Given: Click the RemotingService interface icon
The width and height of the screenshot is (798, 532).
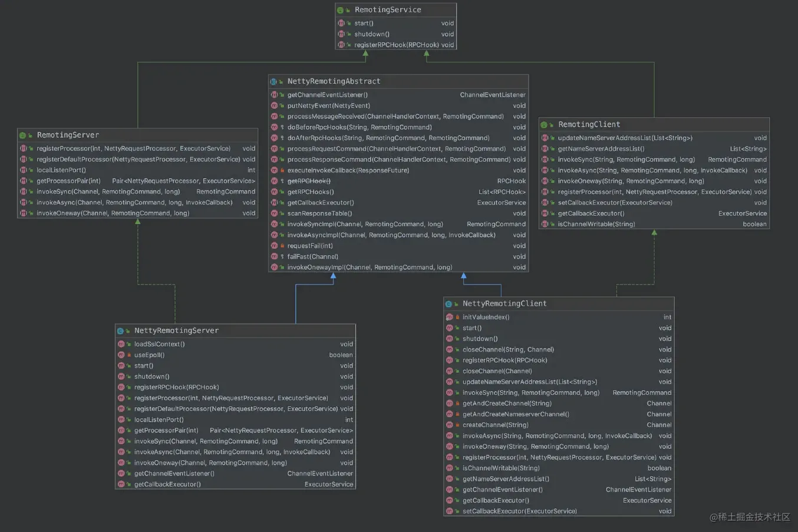Looking at the screenshot, I should point(341,10).
